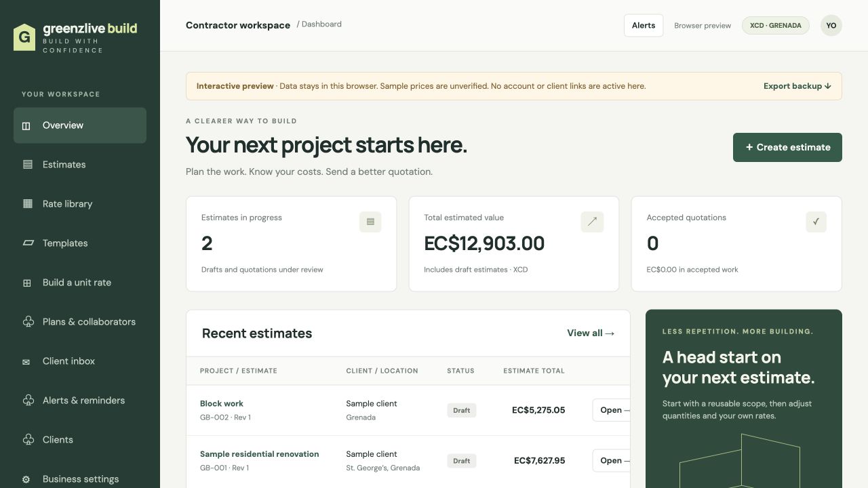Screen dimensions: 868x488
Task: Click the Create estimate button
Action: coord(787,147)
